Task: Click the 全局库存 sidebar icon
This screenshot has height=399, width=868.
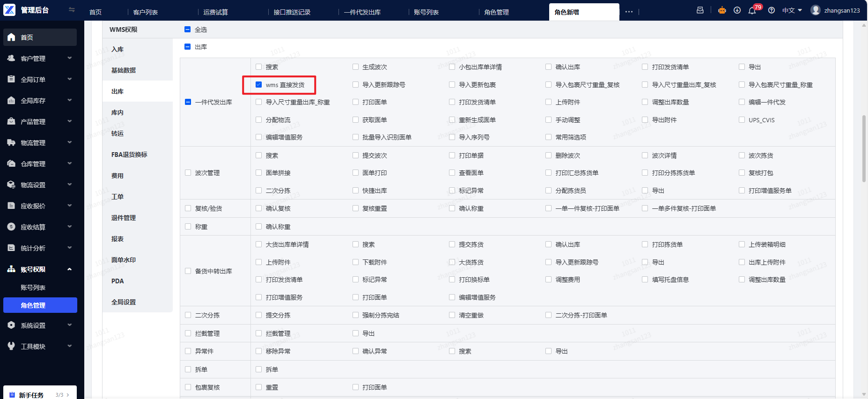Action: (11, 100)
